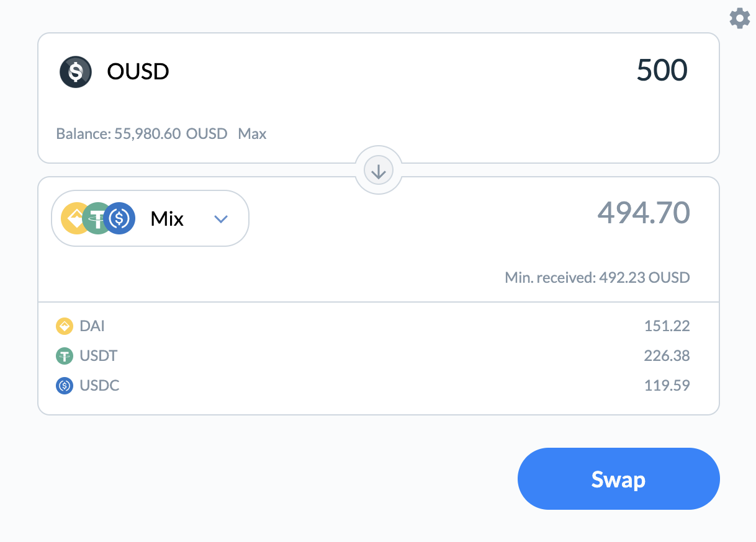Image resolution: width=756 pixels, height=542 pixels.
Task: Click the USDT tether icon inside the Mix selector
Action: pos(97,218)
